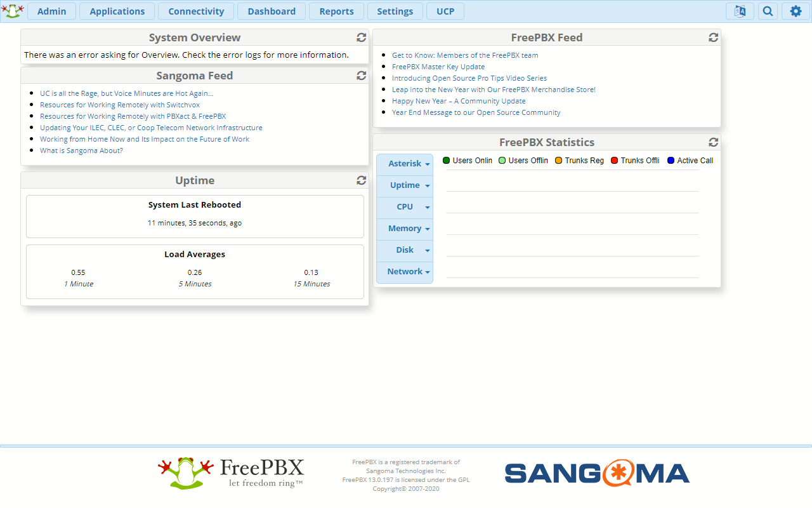The height and width of the screenshot is (508, 812).
Task: Click the Sangoma footer logo
Action: tap(597, 474)
